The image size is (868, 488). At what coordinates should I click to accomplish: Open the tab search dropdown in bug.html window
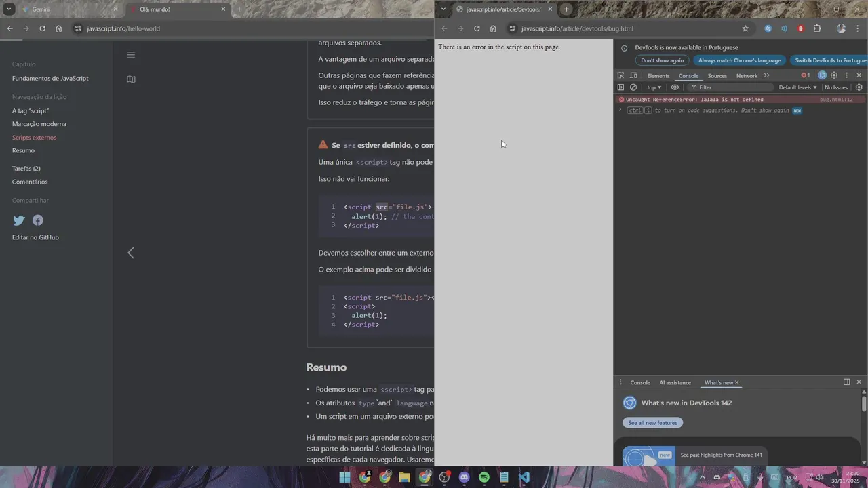(x=443, y=9)
